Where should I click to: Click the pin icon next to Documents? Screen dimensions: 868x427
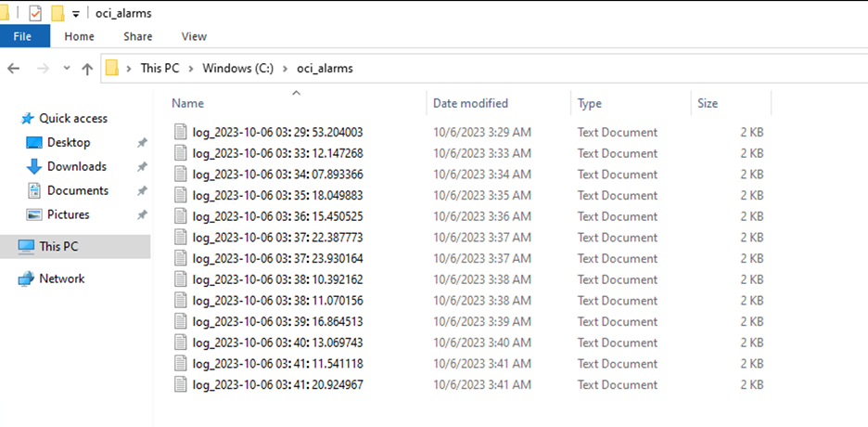[x=142, y=191]
